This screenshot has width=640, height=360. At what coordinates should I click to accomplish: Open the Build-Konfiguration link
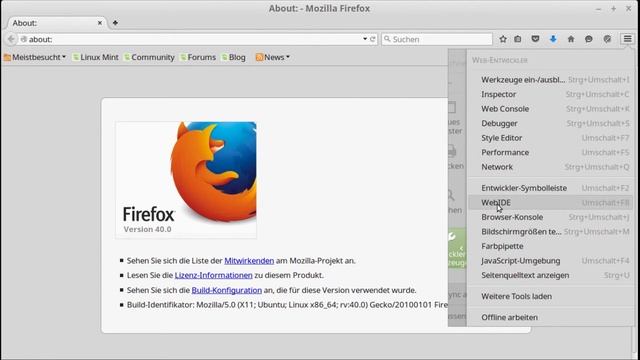click(x=227, y=290)
